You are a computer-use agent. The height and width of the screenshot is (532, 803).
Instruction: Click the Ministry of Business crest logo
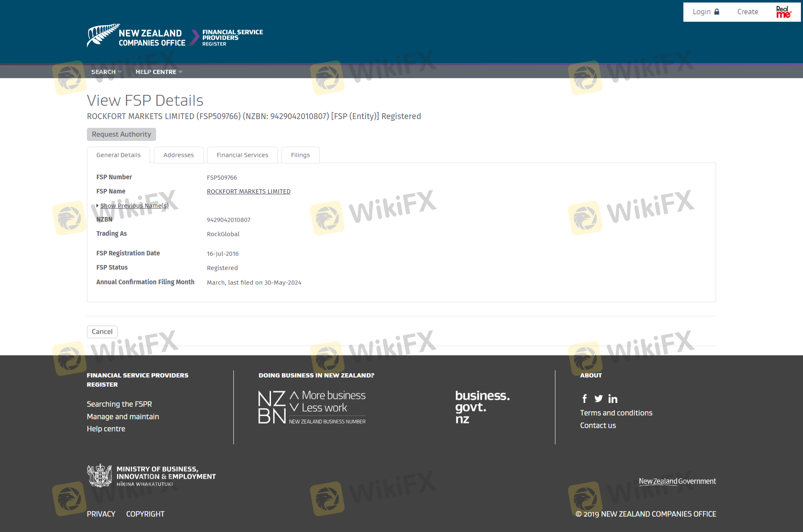click(100, 476)
